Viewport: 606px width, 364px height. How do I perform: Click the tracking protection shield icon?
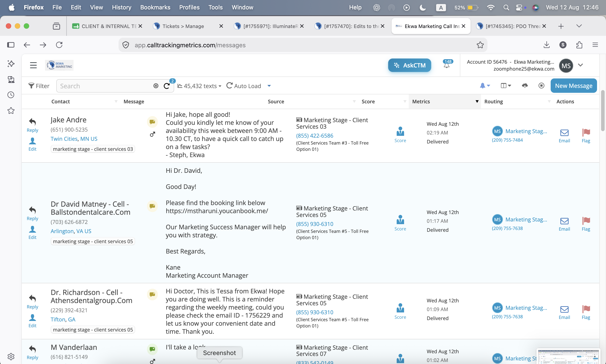(126, 45)
